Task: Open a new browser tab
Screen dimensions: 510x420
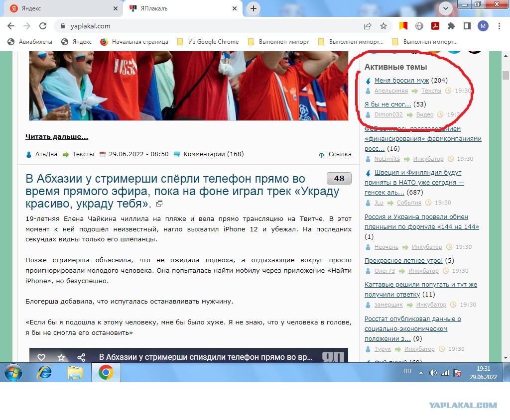Action: pyautogui.click(x=254, y=8)
